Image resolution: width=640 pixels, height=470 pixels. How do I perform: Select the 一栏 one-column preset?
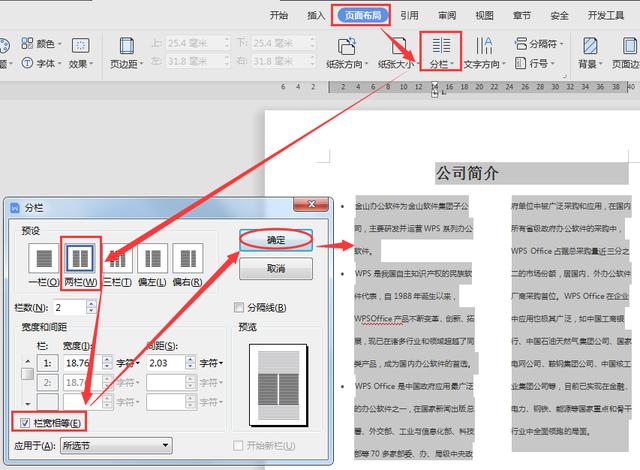tap(44, 265)
